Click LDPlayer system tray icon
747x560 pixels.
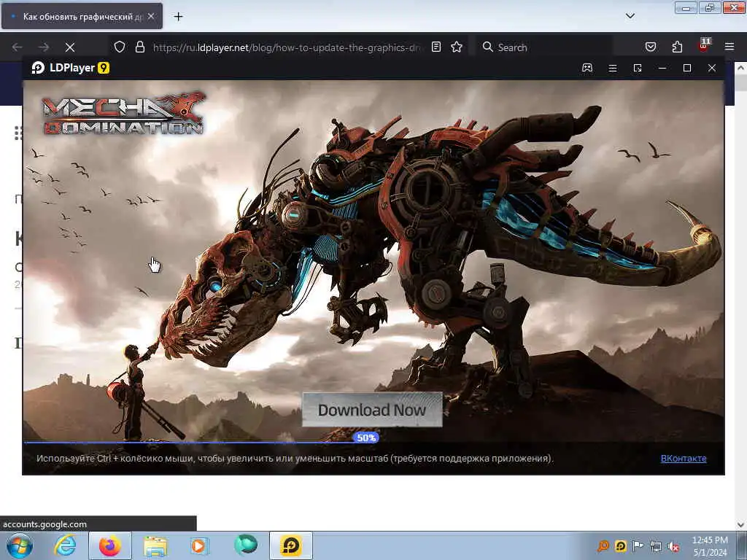point(621,545)
